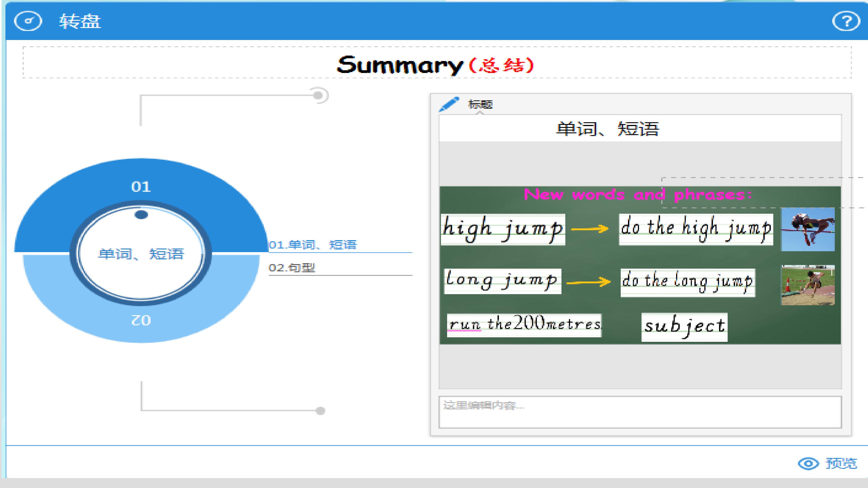Click the help question mark icon

[846, 21]
